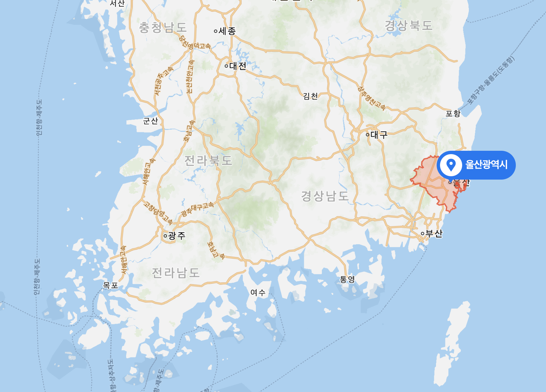Select the 전라남도 province label

coord(176,273)
